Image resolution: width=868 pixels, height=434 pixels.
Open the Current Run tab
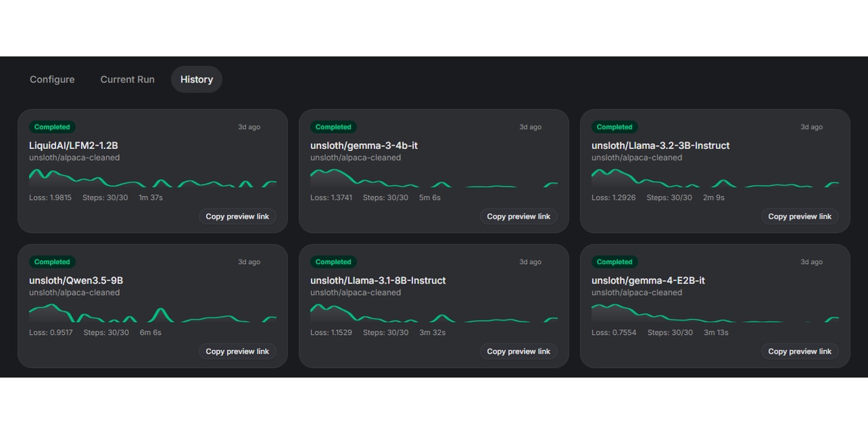(127, 80)
